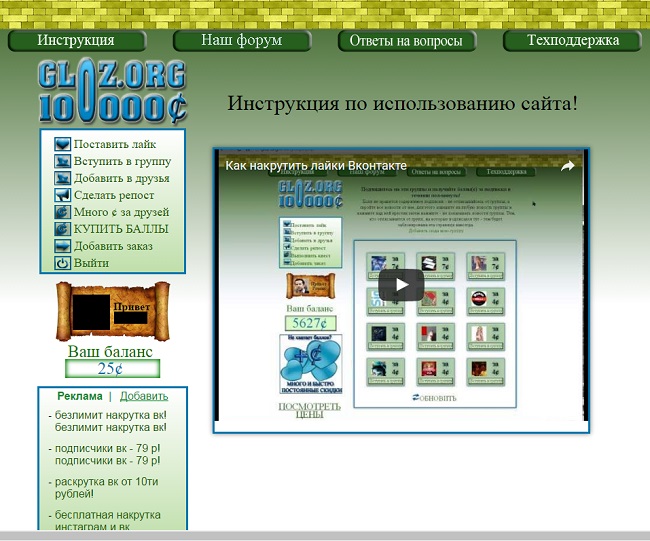Image resolution: width=650 pixels, height=541 pixels.
Task: Go to Наш форум
Action: coord(242,41)
